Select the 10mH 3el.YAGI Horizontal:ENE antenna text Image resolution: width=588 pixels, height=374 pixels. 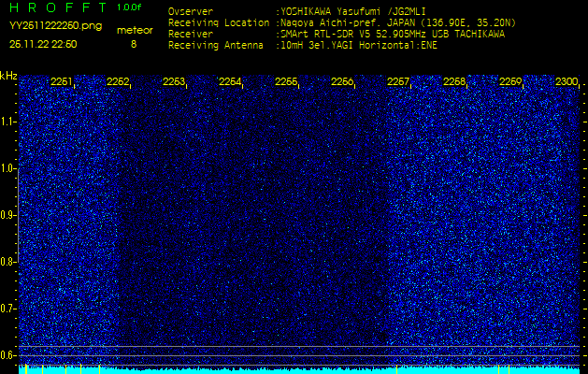(358, 46)
